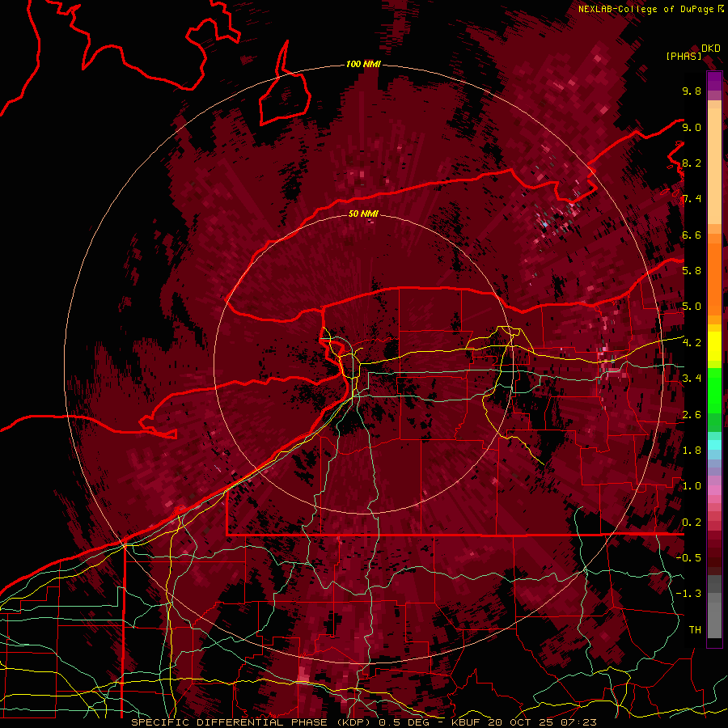Click the 0.2 legend value
728x728 pixels.
tap(692, 523)
